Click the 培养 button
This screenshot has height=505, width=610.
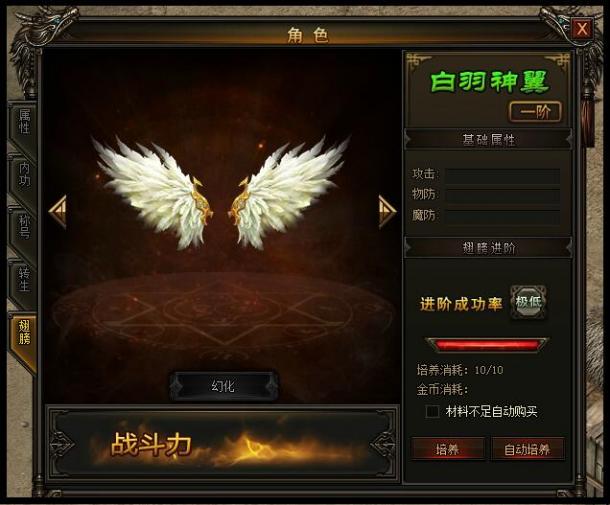[447, 449]
